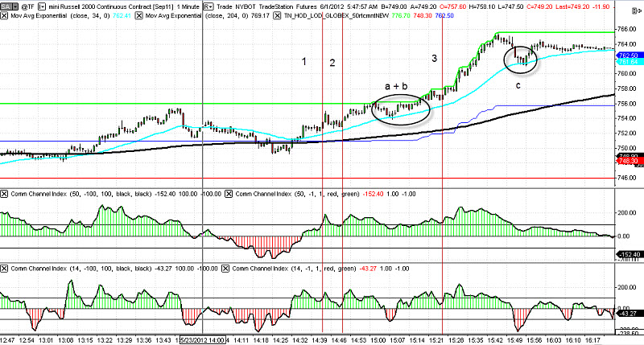Toggle the TN_HOD_LOD_GLOBEX indicator status box
Screen dimensions: 644x345
(277, 15)
